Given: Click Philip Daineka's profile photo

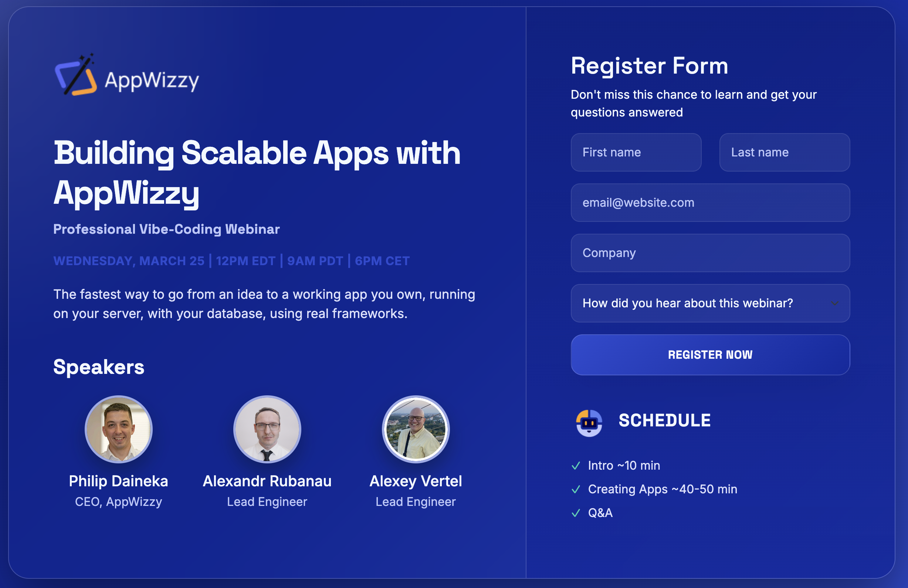Looking at the screenshot, I should [119, 429].
